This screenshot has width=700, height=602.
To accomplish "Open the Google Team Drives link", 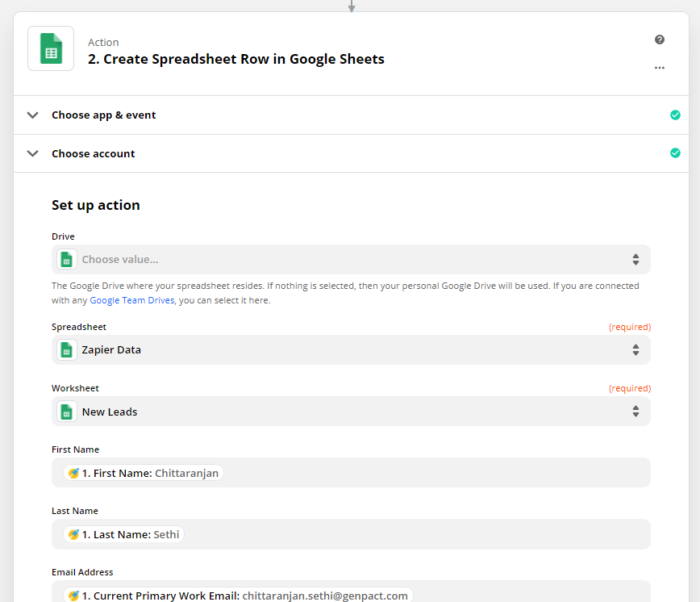I will pyautogui.click(x=132, y=300).
